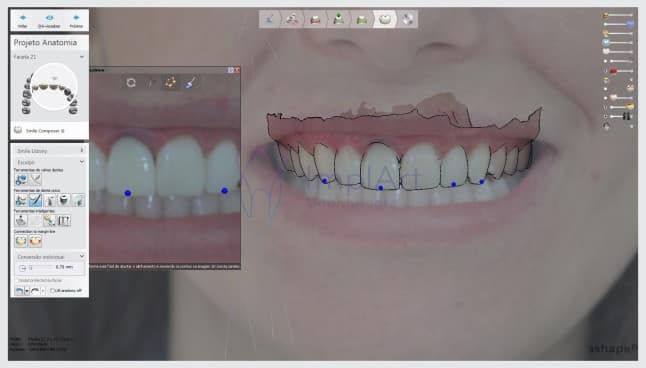
Task: Click the redo arrow icon at panel bottom
Action: (x=35, y=291)
